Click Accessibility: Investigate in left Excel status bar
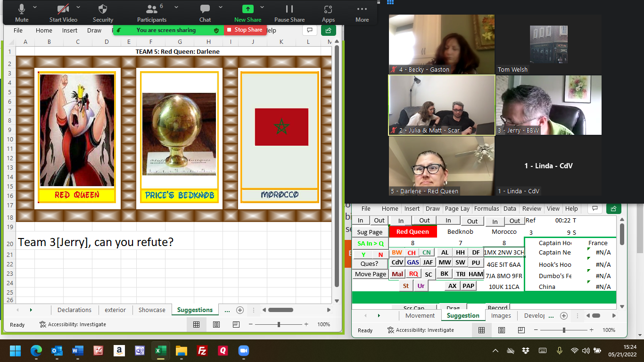 click(x=73, y=324)
